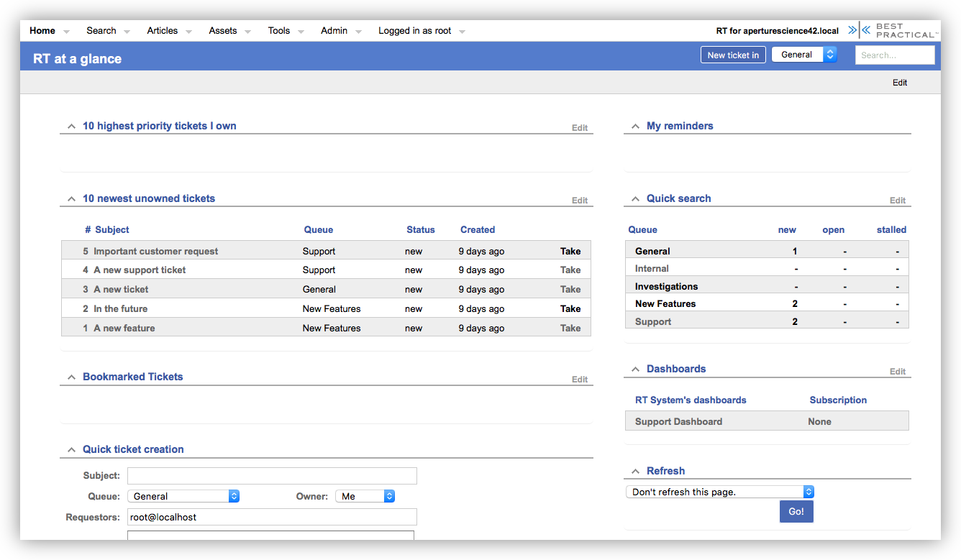Click the Search field in the header

(894, 55)
